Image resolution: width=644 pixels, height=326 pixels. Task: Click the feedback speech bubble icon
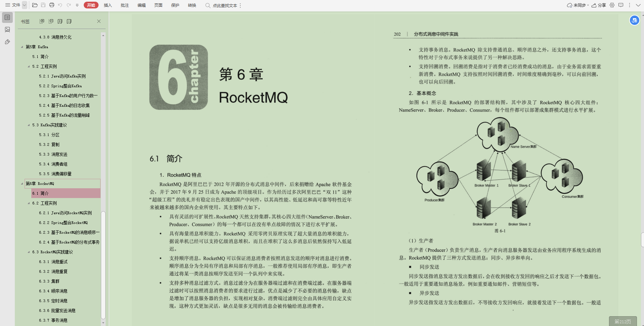point(621,5)
